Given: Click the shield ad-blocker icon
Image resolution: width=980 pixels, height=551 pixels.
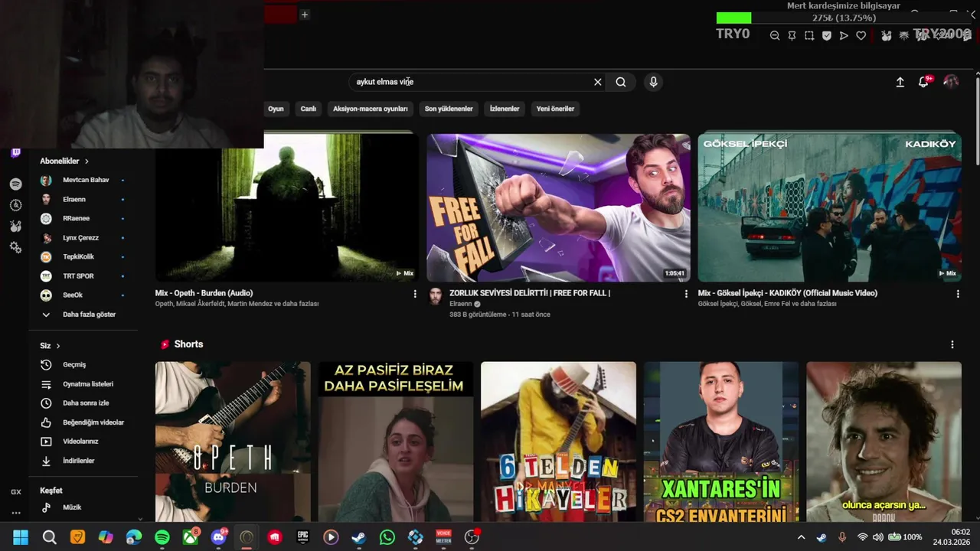Looking at the screenshot, I should [827, 36].
